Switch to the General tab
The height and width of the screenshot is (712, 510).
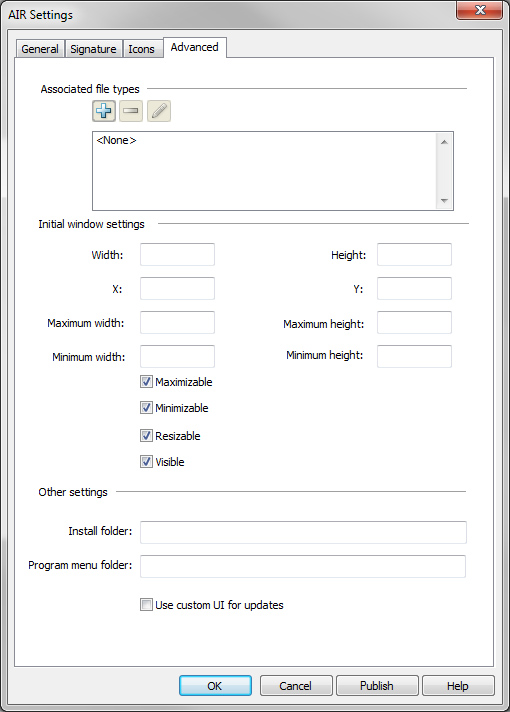[x=40, y=49]
